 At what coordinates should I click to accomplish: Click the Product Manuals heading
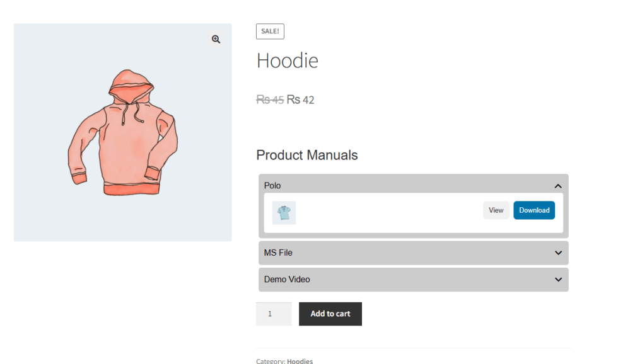(307, 155)
